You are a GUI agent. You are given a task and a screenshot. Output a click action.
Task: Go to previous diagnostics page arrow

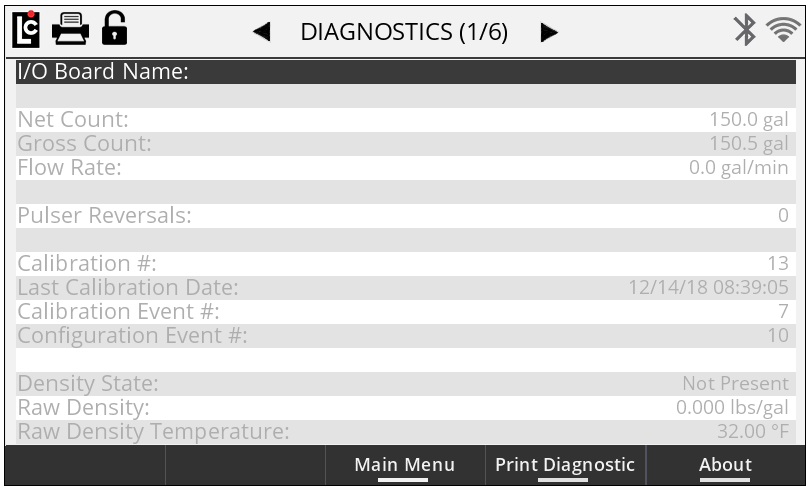tap(262, 32)
